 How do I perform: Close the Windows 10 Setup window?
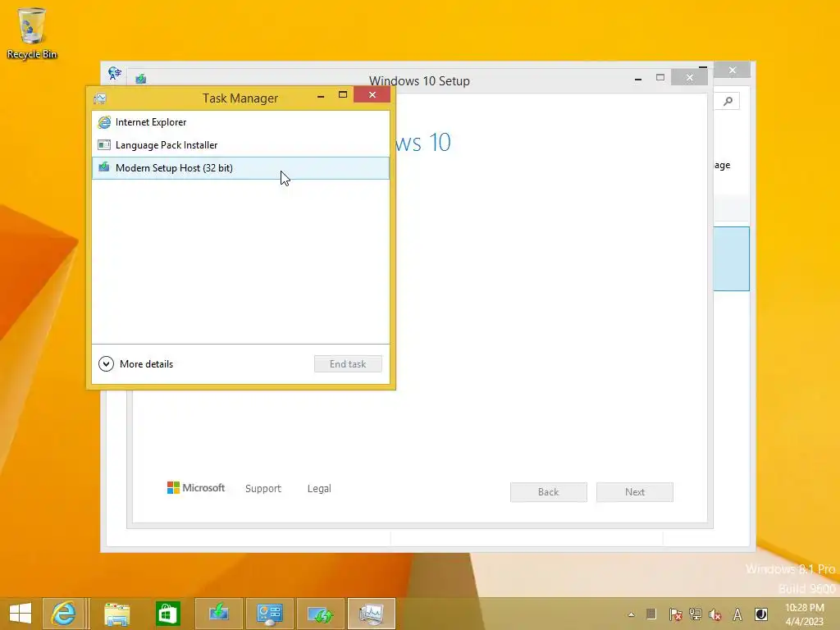(689, 78)
